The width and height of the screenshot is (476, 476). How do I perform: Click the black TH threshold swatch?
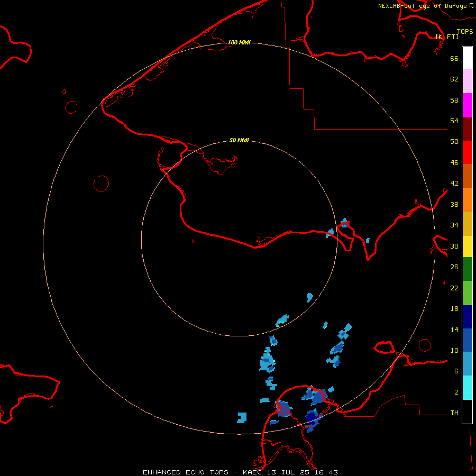coord(467,411)
